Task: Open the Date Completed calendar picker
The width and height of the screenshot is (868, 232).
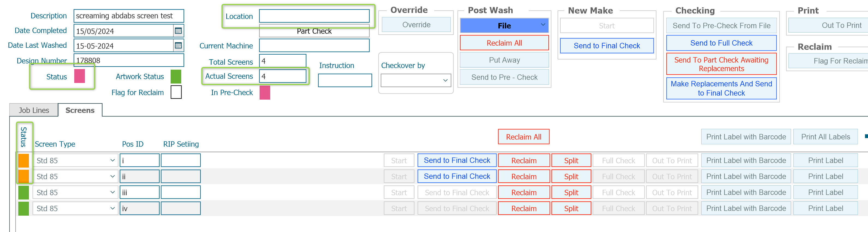Action: tap(178, 31)
